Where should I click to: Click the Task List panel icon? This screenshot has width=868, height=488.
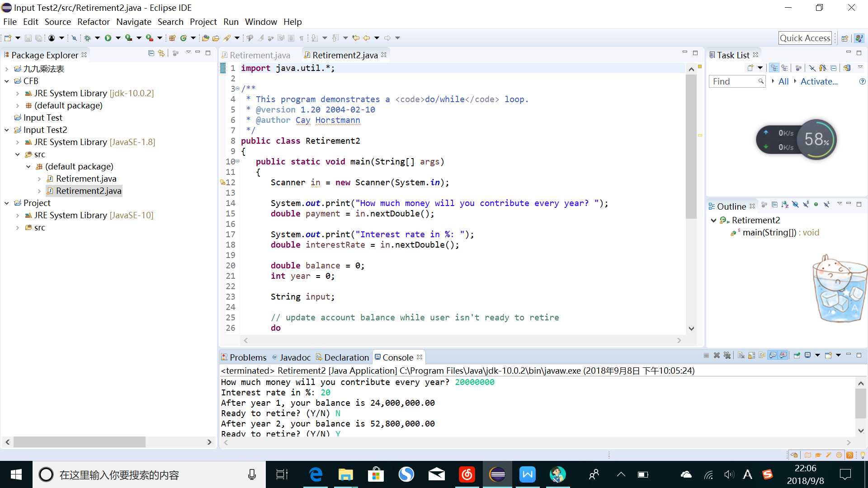713,54
